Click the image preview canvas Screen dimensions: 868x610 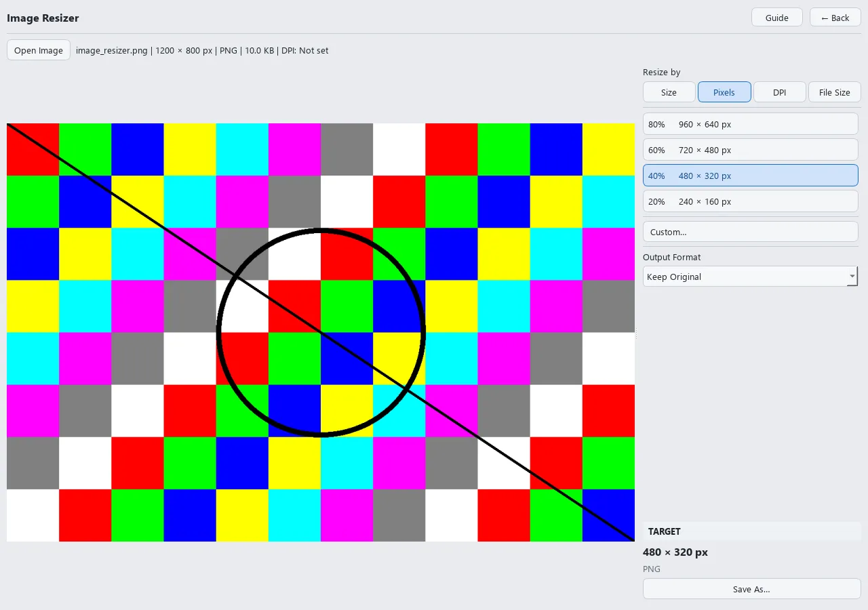pos(321,332)
